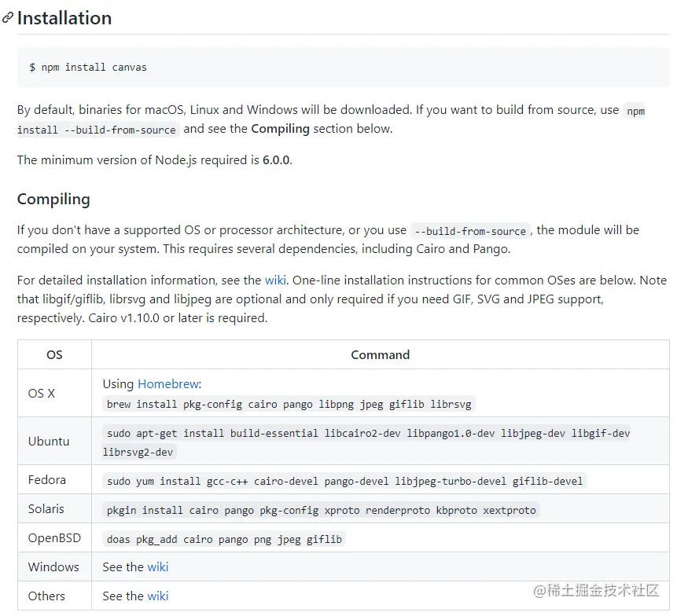
Task: Click the anchor link icon beside Installation
Action: coord(8,18)
